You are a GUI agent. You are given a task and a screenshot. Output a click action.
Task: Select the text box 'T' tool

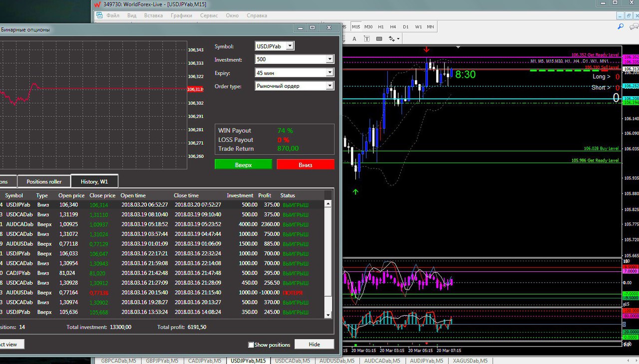(367, 38)
